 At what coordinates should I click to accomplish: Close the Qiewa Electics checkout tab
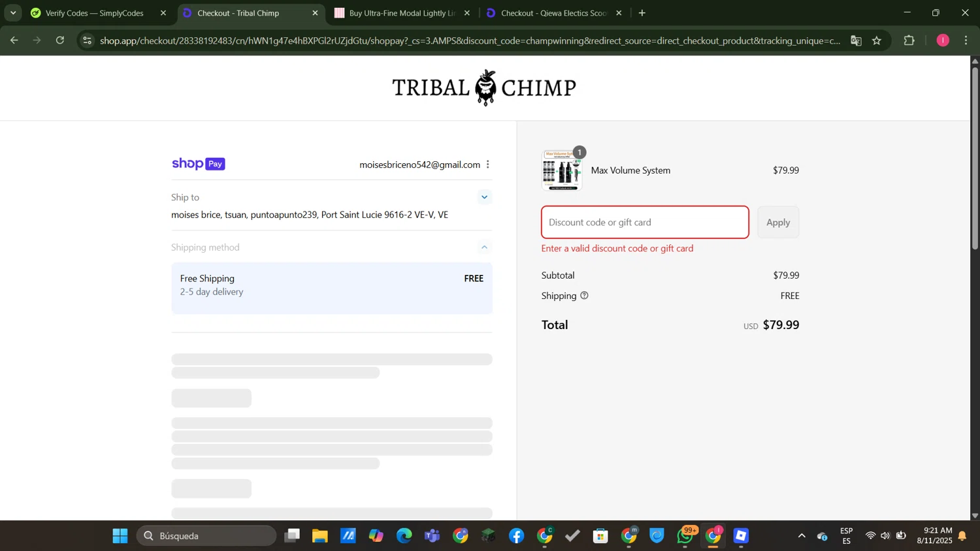[x=619, y=13]
